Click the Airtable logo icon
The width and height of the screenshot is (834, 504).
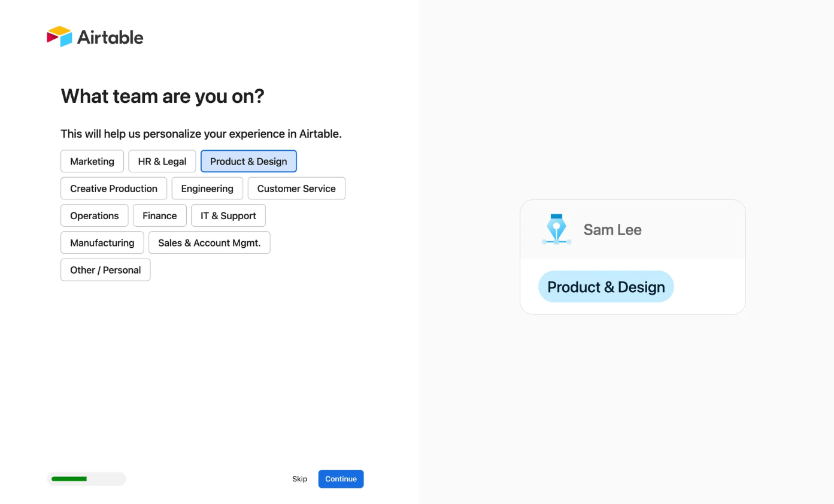[x=59, y=37]
